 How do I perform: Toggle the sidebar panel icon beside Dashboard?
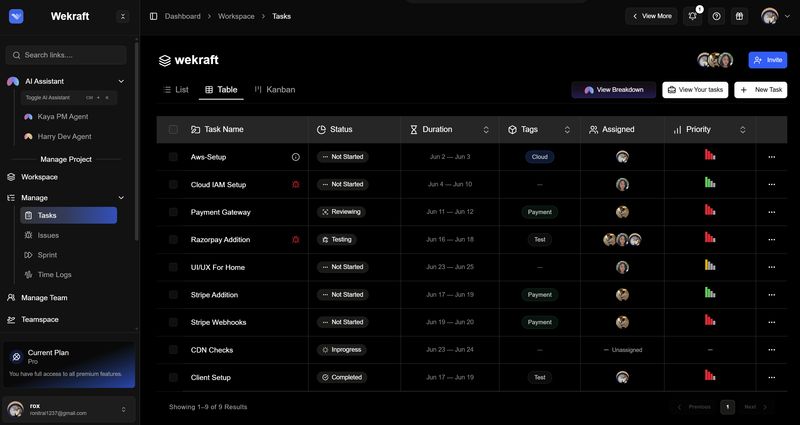[153, 16]
